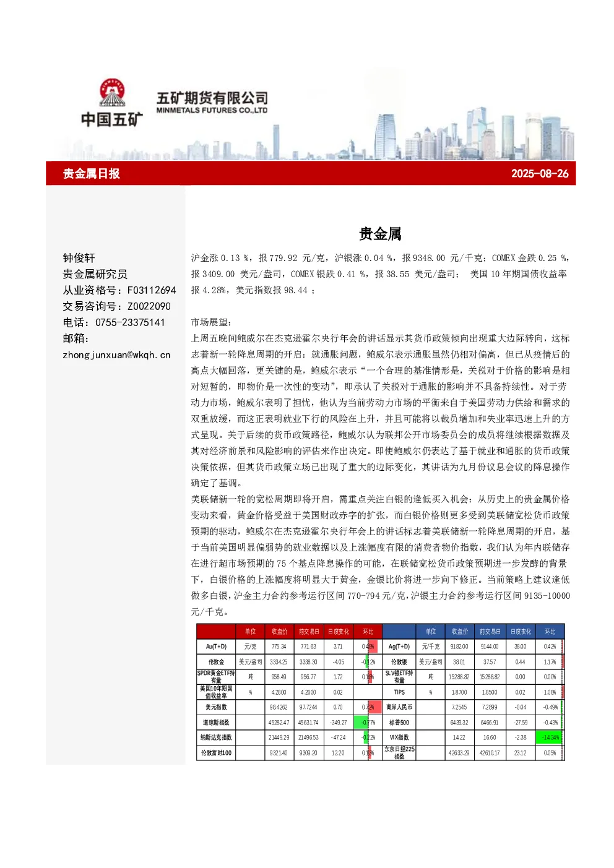Click the 道琼斯指数 row label
This screenshot has width=614, height=868.
[216, 723]
